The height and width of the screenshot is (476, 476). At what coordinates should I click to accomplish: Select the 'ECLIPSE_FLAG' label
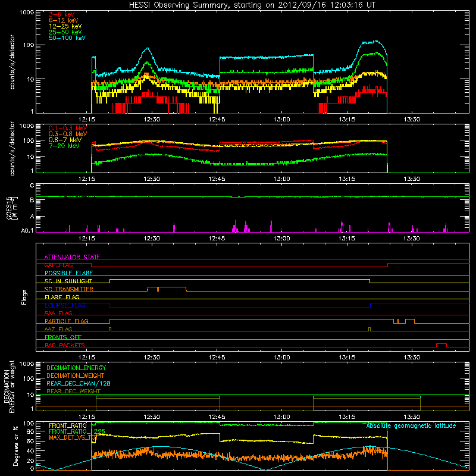click(65, 305)
